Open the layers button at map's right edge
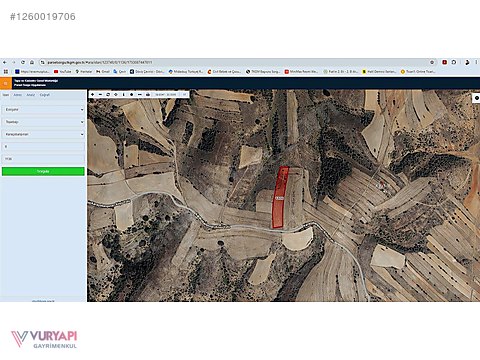Screen dimensions: 480x360 pyautogui.click(x=477, y=98)
